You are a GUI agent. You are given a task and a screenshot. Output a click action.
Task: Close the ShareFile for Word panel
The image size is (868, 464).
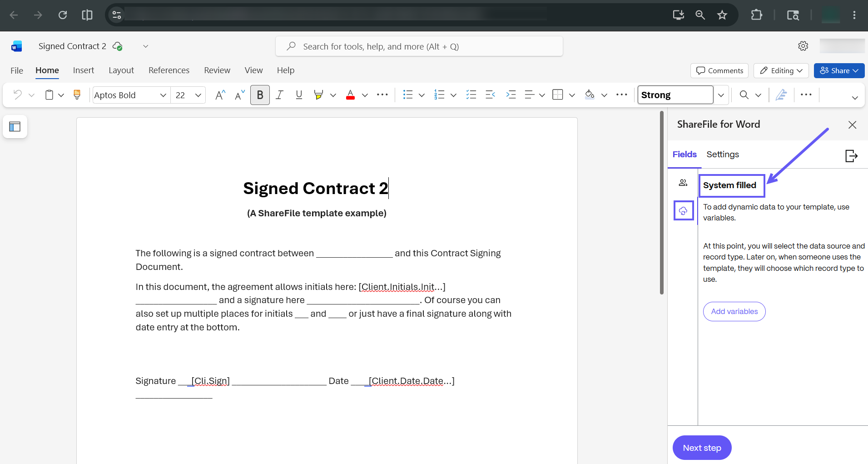point(853,125)
